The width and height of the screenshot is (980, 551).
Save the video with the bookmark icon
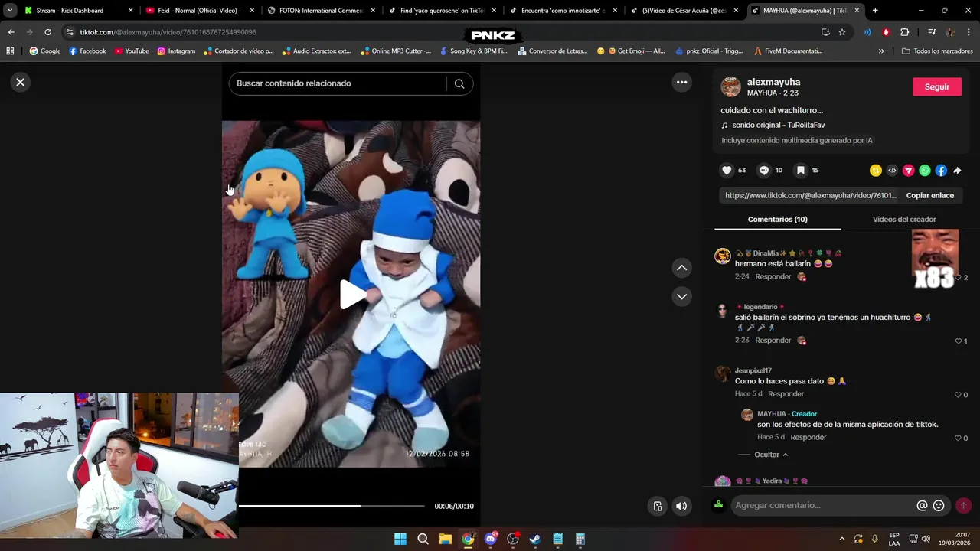pos(800,170)
